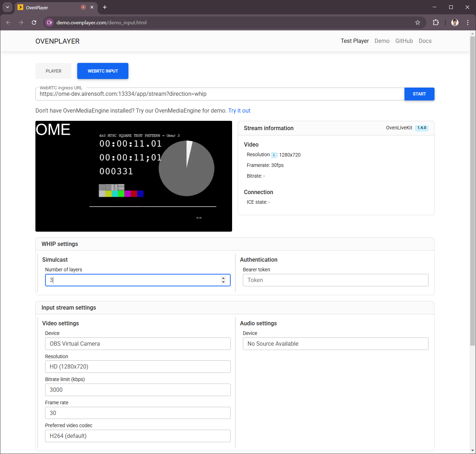
Task: Go to the GitHub nav link
Action: point(404,41)
